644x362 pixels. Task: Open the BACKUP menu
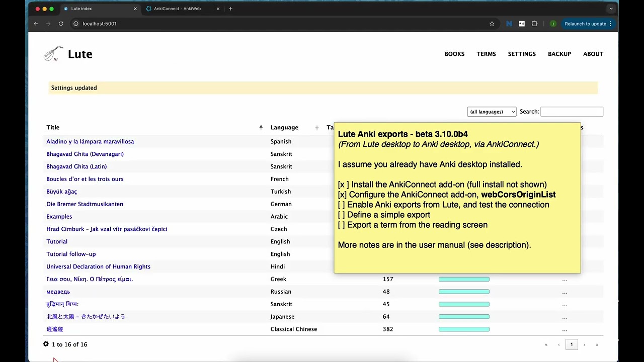[x=559, y=54]
